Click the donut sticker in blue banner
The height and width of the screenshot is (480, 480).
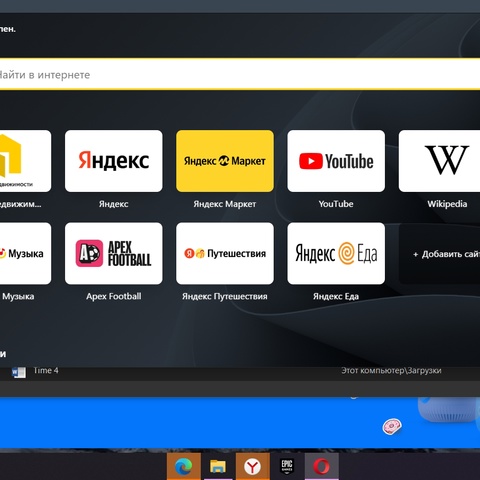click(x=392, y=426)
